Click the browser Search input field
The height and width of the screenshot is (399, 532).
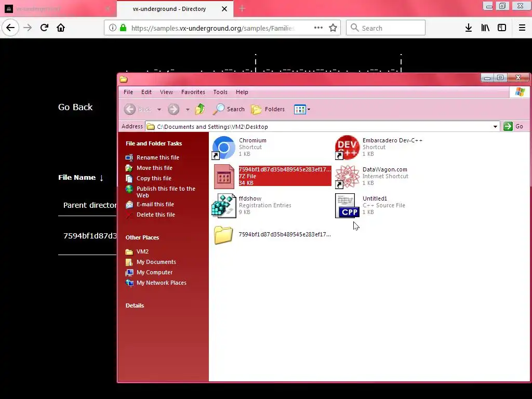[x=386, y=28]
